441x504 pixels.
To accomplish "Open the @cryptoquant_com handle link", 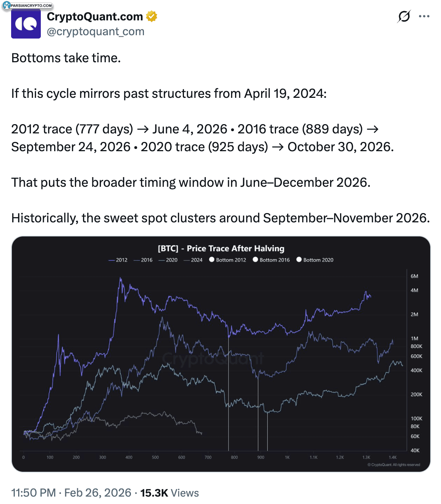I will coord(95,31).
